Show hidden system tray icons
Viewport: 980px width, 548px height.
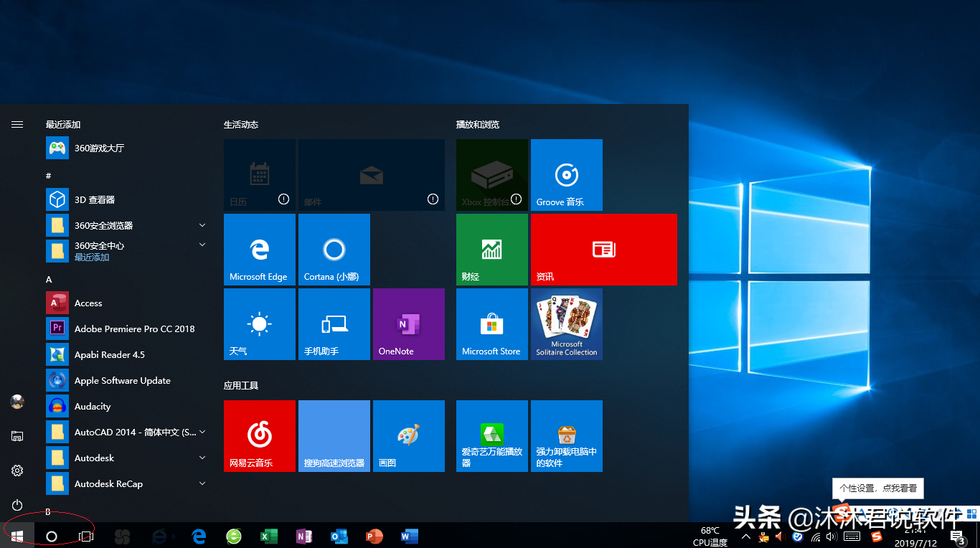(x=746, y=537)
